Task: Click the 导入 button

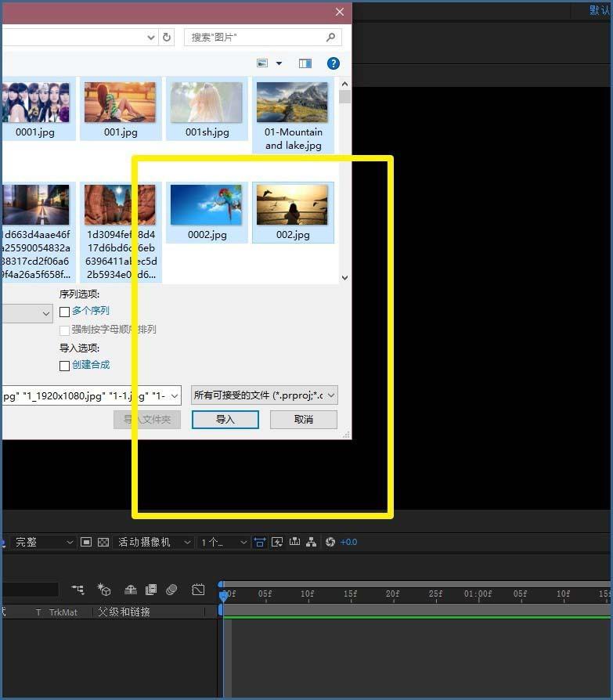Action: [225, 420]
